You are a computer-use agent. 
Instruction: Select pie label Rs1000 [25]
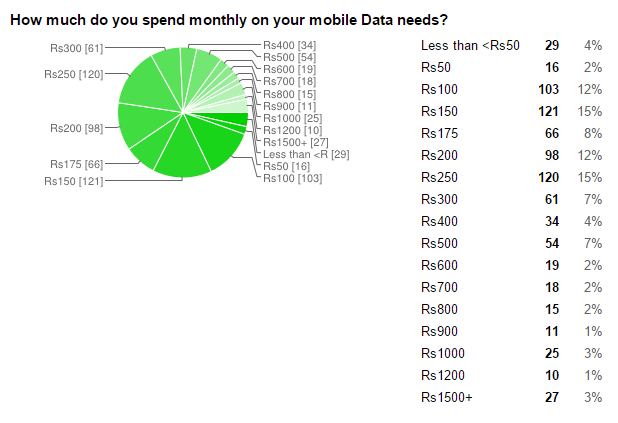tap(292, 118)
